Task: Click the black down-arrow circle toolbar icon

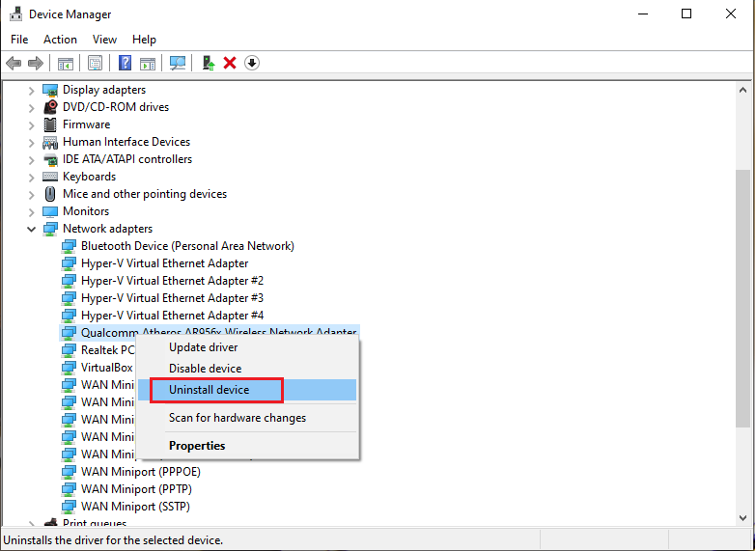Action: pos(252,63)
